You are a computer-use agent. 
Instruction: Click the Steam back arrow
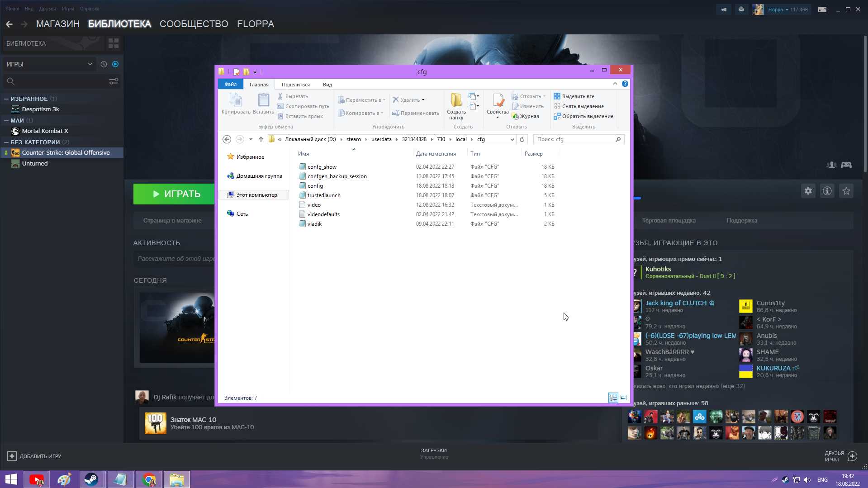click(9, 24)
